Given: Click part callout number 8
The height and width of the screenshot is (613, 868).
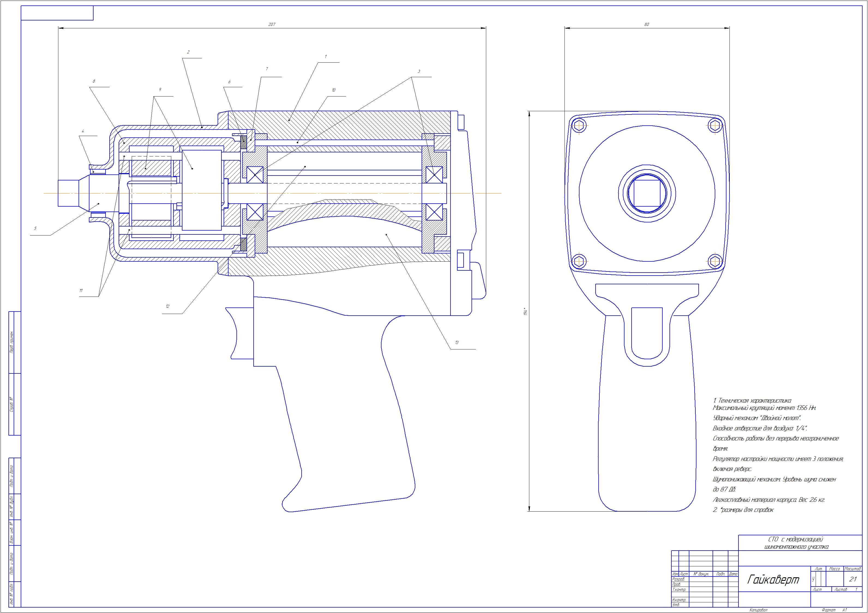Looking at the screenshot, I should (94, 81).
